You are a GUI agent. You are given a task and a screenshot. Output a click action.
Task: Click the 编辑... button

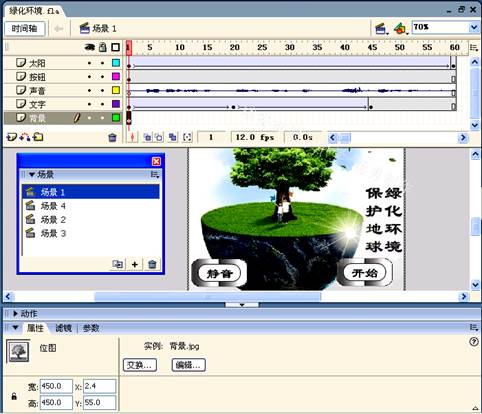point(189,365)
